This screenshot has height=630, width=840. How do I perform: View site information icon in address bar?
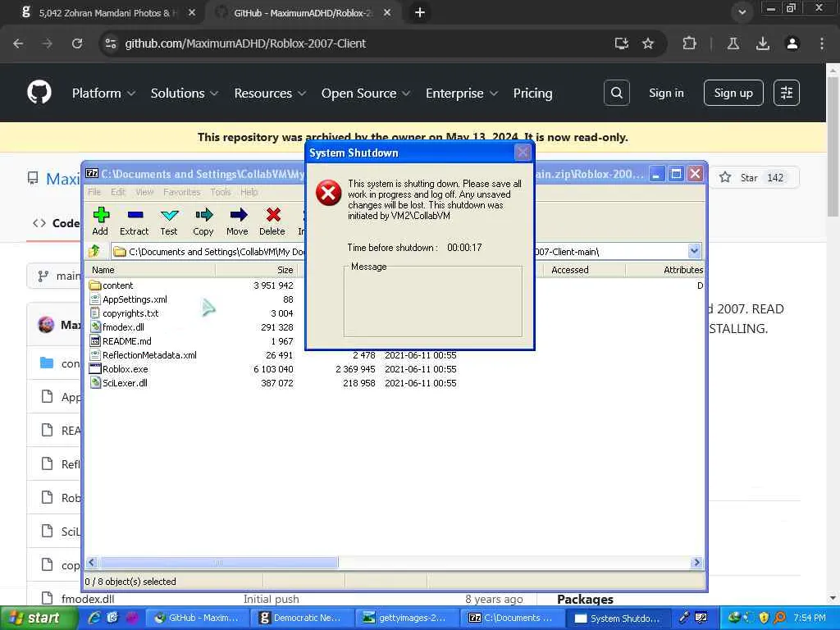(111, 43)
